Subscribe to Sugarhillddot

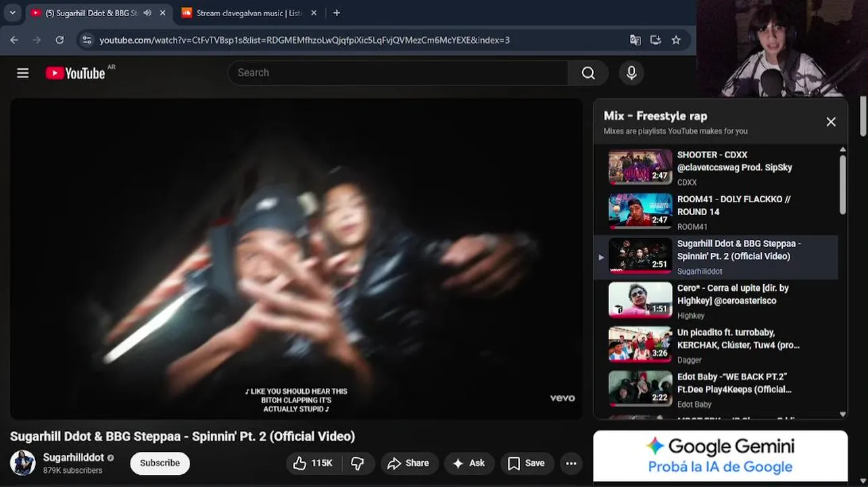click(x=160, y=463)
